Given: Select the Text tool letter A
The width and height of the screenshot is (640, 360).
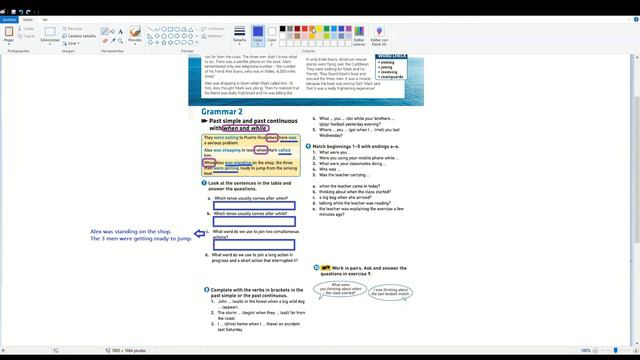Looking at the screenshot, I should pos(120,31).
